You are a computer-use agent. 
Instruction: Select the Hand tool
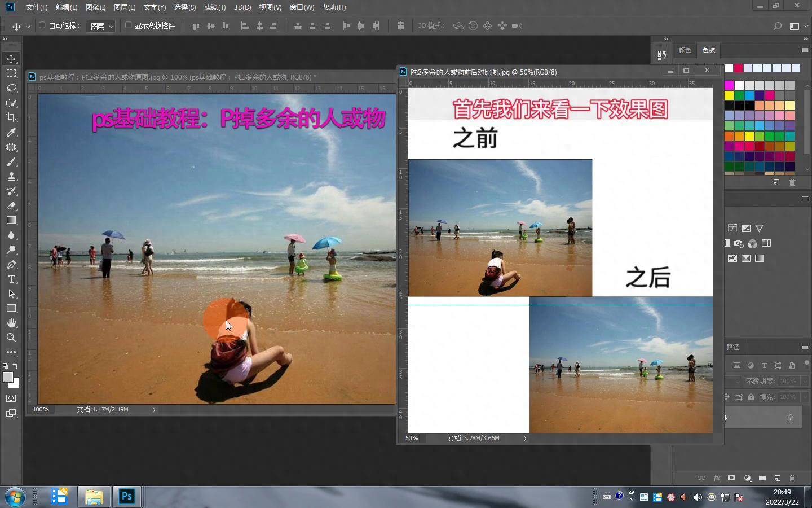pyautogui.click(x=11, y=323)
